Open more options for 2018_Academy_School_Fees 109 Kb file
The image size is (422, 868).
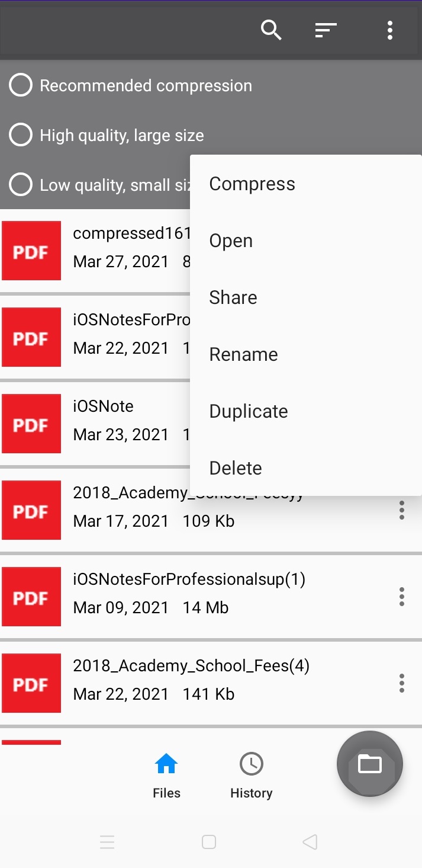point(401,510)
